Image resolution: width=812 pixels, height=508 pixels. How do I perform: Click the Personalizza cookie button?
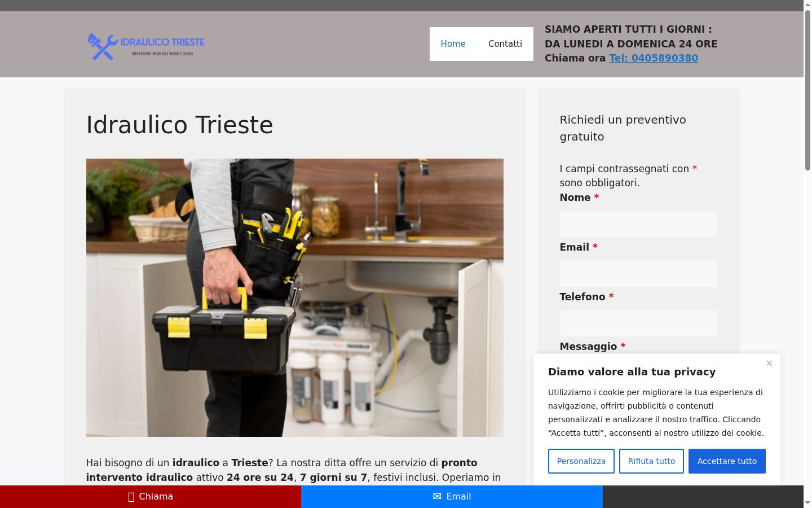tap(581, 461)
